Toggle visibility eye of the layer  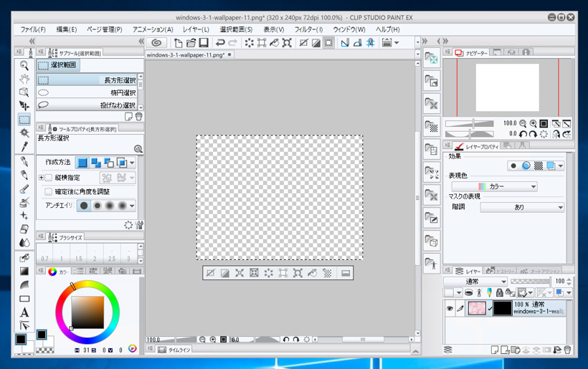(450, 308)
